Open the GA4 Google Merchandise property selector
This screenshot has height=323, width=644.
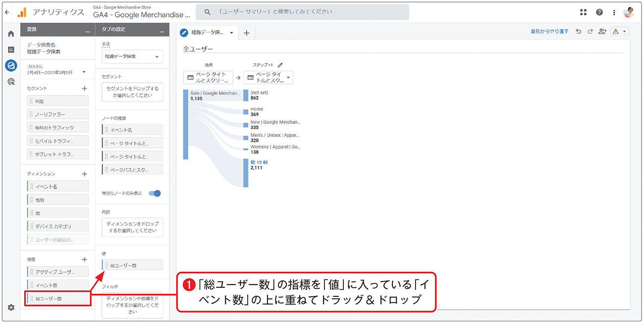(141, 12)
